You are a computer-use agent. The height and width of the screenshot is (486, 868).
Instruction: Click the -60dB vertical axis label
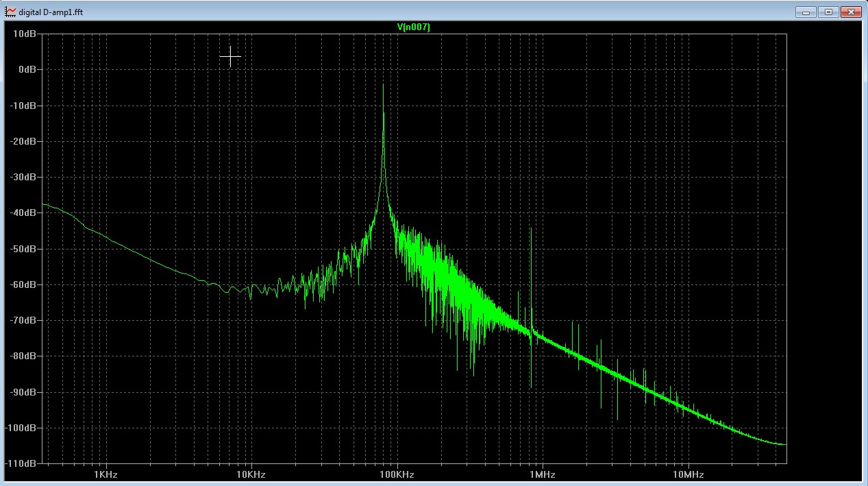click(x=23, y=284)
